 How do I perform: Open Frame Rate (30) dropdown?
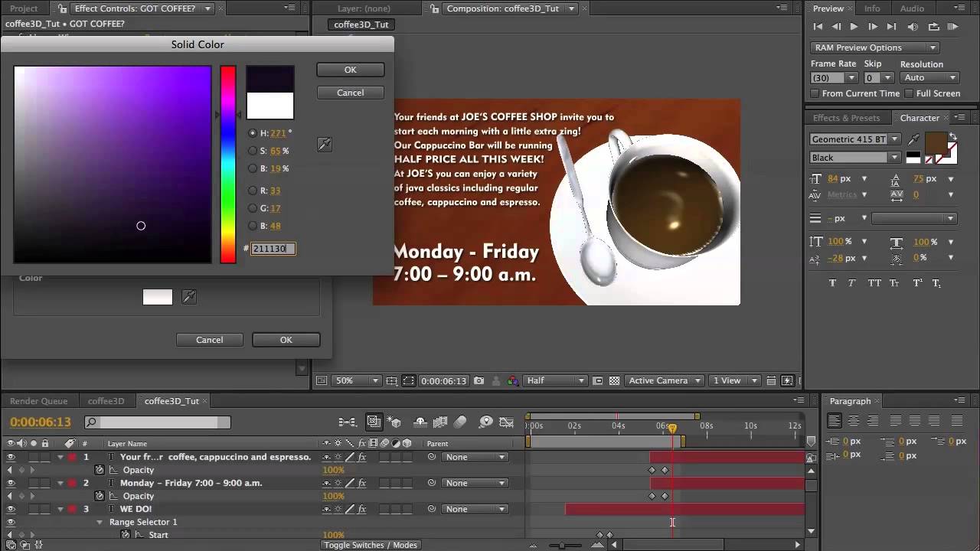click(x=834, y=78)
